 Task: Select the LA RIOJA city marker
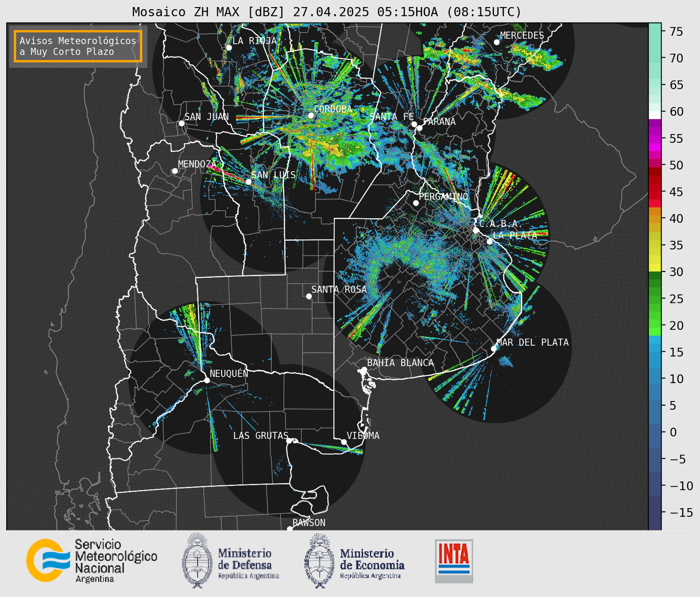[x=229, y=48]
